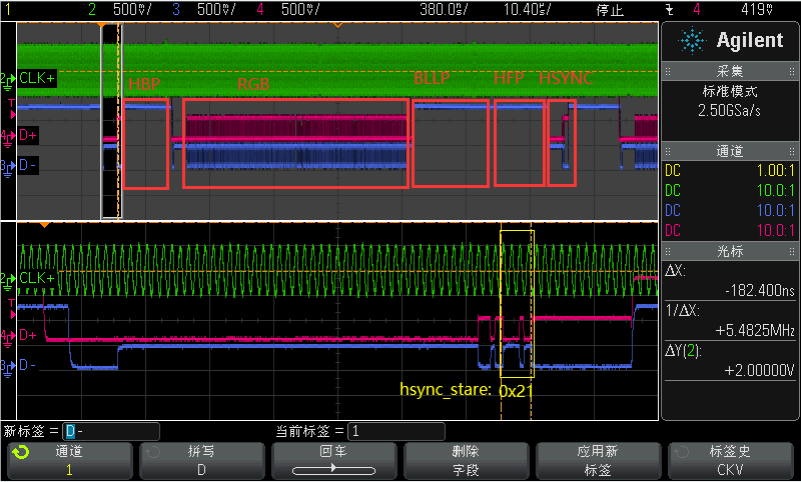Screen dimensions: 801x482
Task: Click the 回车 enter arrow softkey
Action: tap(333, 460)
